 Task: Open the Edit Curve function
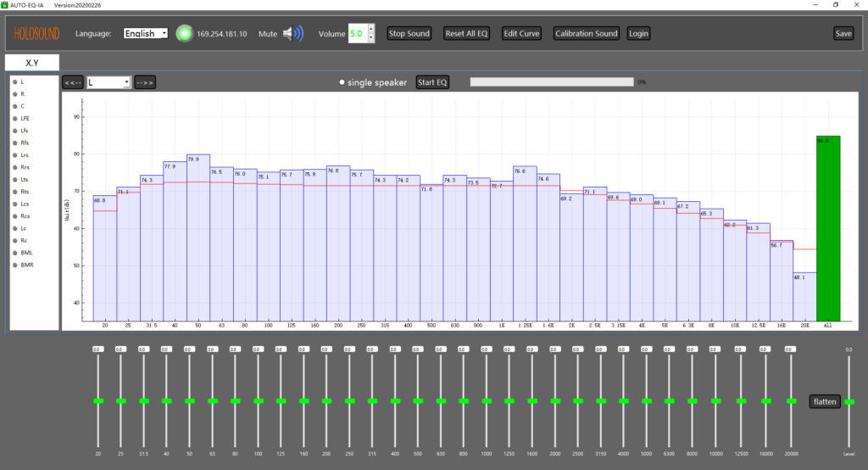coord(520,34)
